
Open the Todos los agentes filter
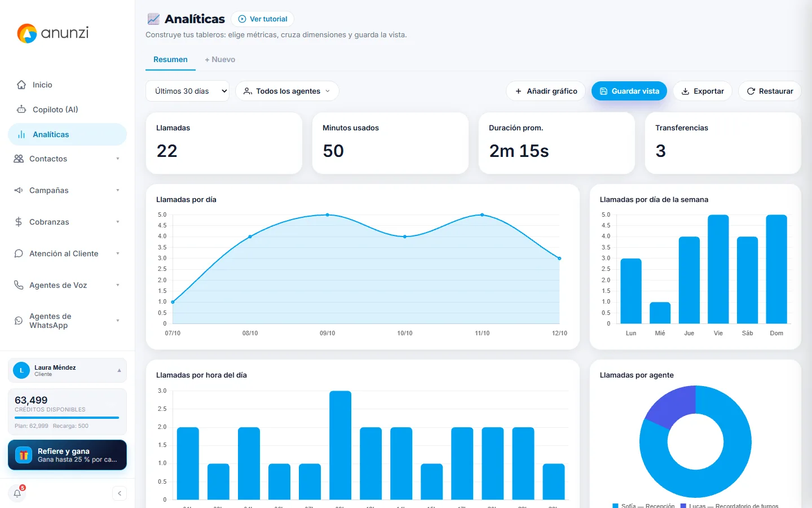287,91
